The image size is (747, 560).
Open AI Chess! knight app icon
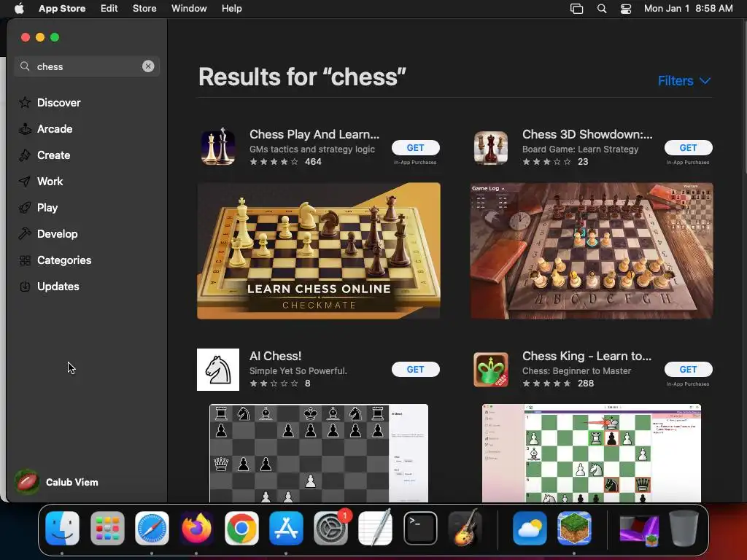[x=218, y=370]
